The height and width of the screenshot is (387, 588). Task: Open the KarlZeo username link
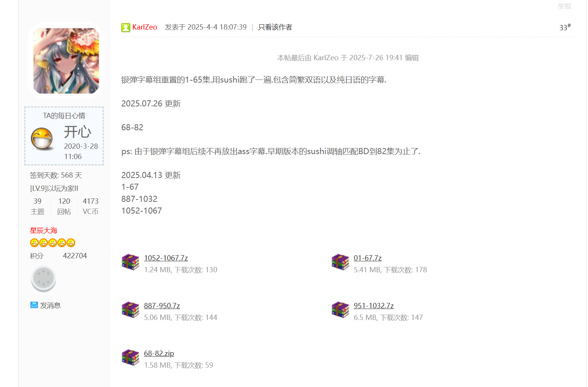[145, 27]
